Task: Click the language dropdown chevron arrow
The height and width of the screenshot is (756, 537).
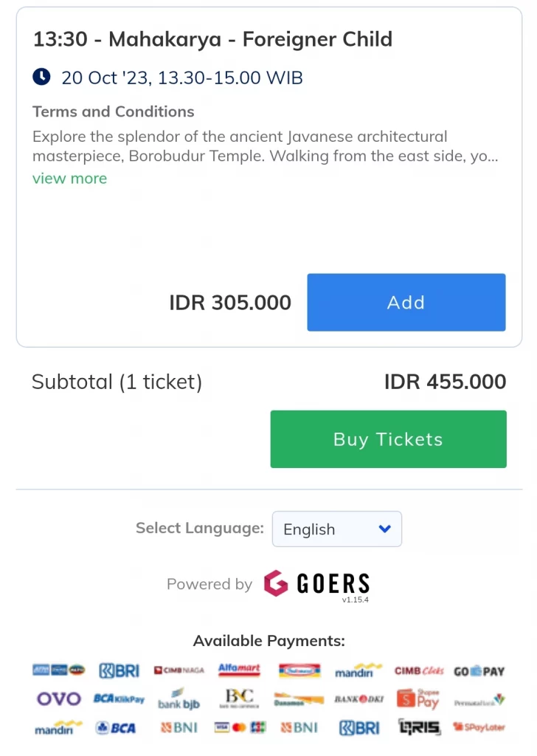Action: pyautogui.click(x=384, y=529)
